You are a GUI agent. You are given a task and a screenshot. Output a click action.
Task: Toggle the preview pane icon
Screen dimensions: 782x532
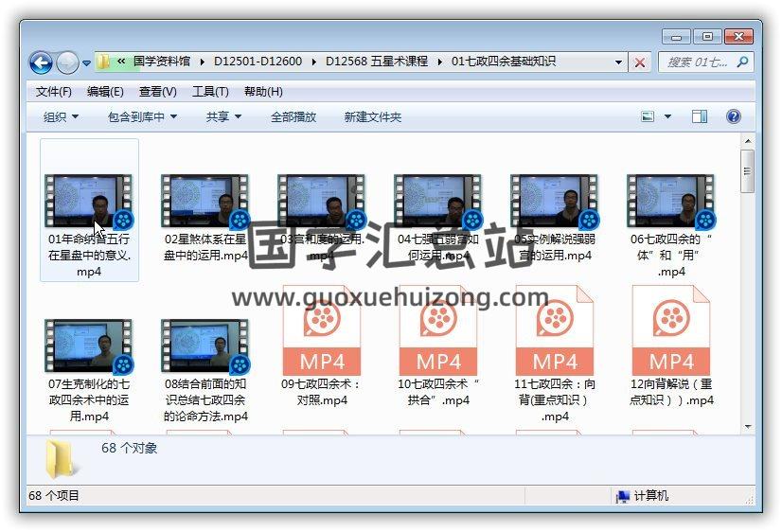(700, 116)
